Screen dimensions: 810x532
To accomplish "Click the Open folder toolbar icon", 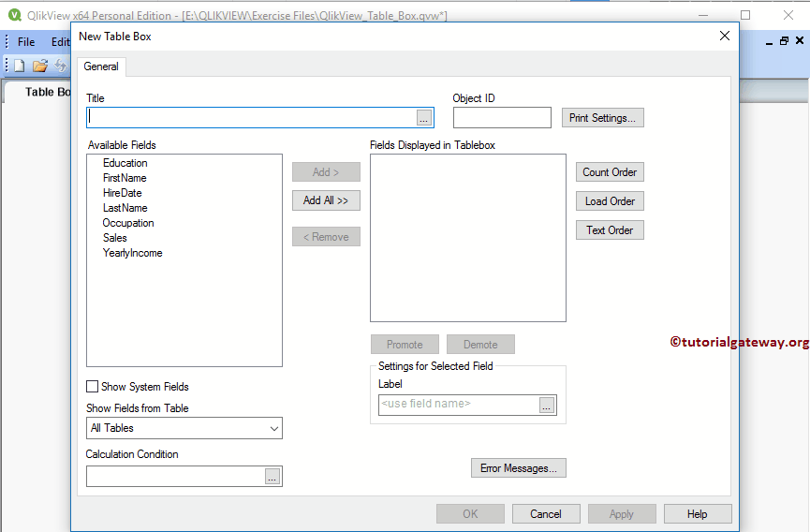I will [x=39, y=66].
